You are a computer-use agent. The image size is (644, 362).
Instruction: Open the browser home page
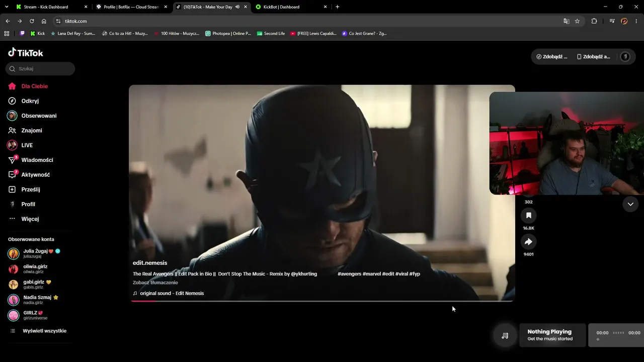tap(44, 21)
